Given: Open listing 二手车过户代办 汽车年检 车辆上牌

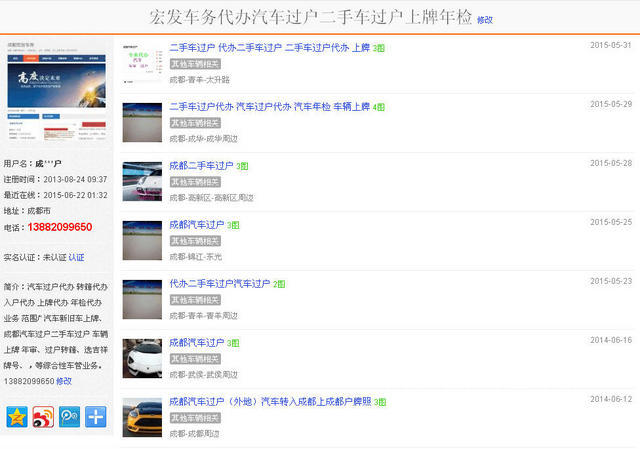Looking at the screenshot, I should [270, 106].
